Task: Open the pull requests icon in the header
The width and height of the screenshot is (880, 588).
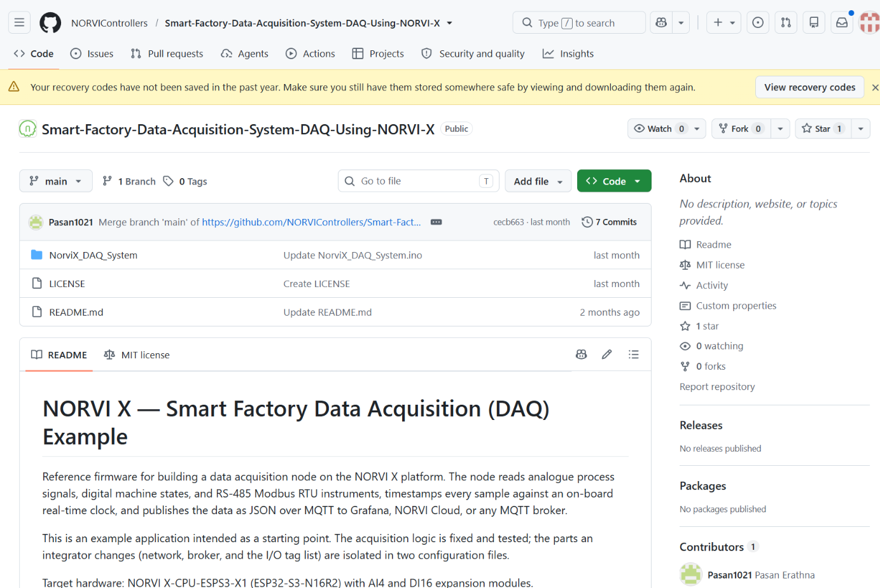Action: pos(786,23)
